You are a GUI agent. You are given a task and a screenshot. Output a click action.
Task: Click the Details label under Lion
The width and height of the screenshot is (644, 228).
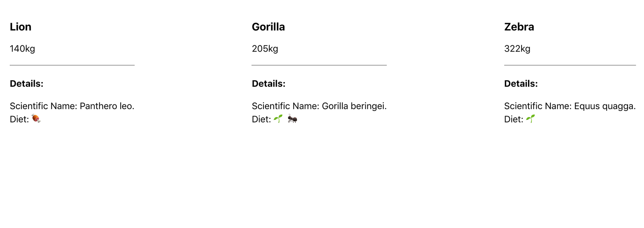[x=27, y=84]
